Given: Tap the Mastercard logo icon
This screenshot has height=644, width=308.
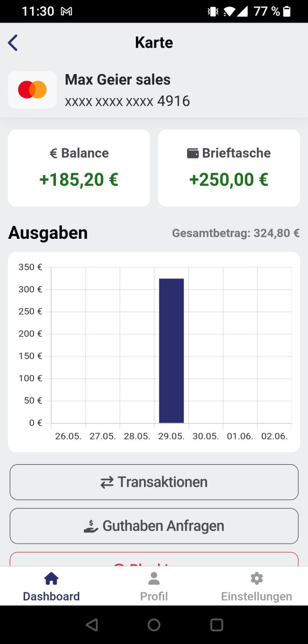Looking at the screenshot, I should 32,90.
